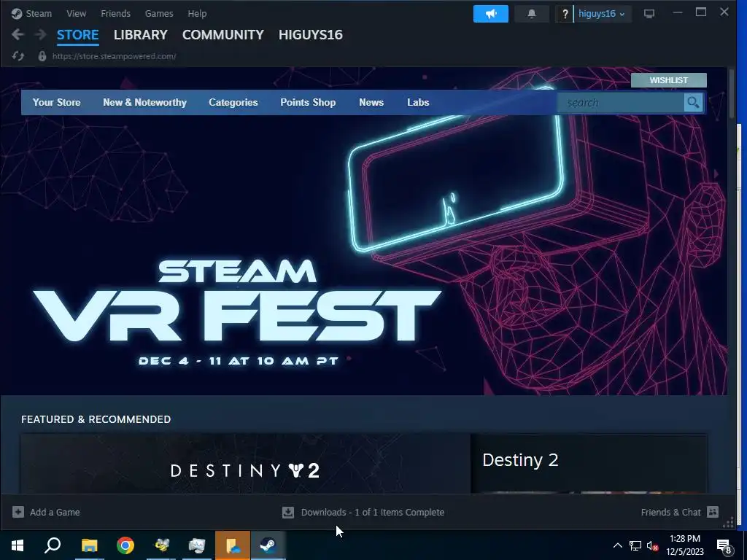Open the orange highlighted taskbar app
This screenshot has height=560, width=747.
[x=233, y=545]
